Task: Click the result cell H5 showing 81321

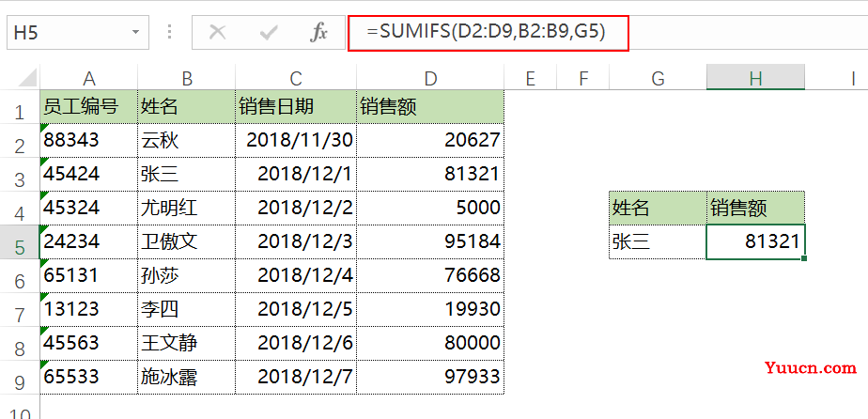Action: (x=755, y=241)
